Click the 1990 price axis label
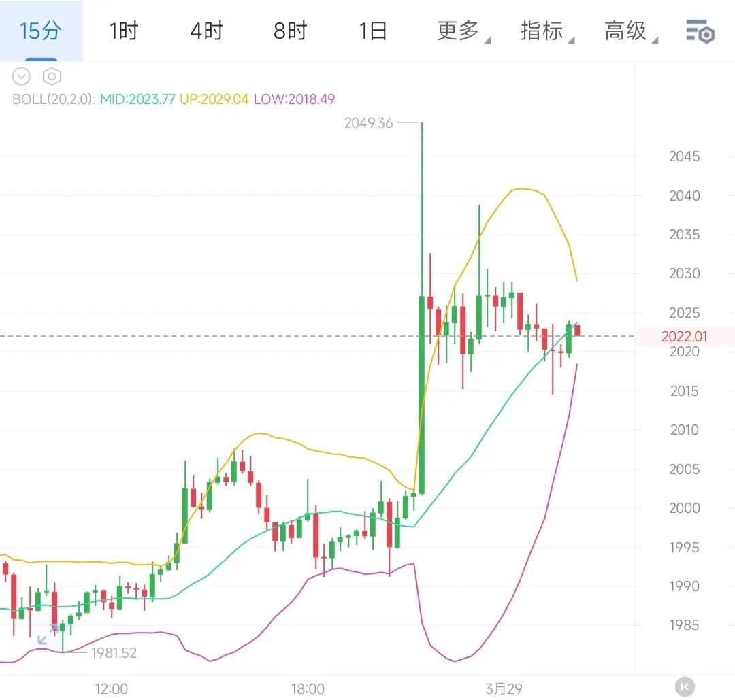735x700 pixels. coord(685,586)
